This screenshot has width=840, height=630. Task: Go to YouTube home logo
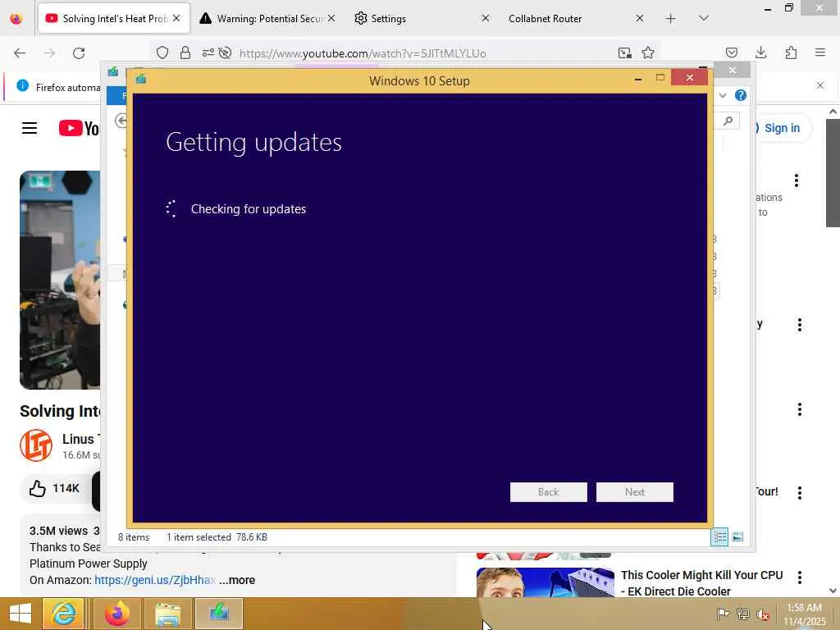[80, 128]
